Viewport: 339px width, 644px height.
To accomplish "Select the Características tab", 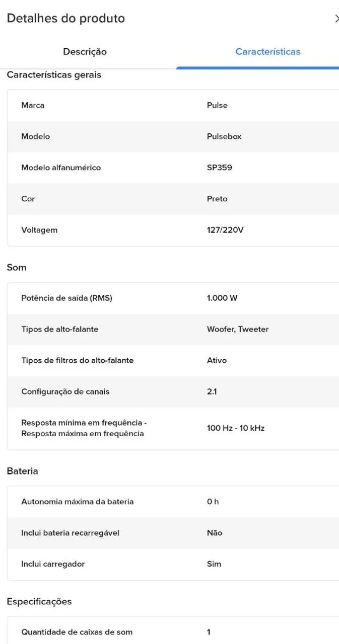I will pyautogui.click(x=267, y=51).
